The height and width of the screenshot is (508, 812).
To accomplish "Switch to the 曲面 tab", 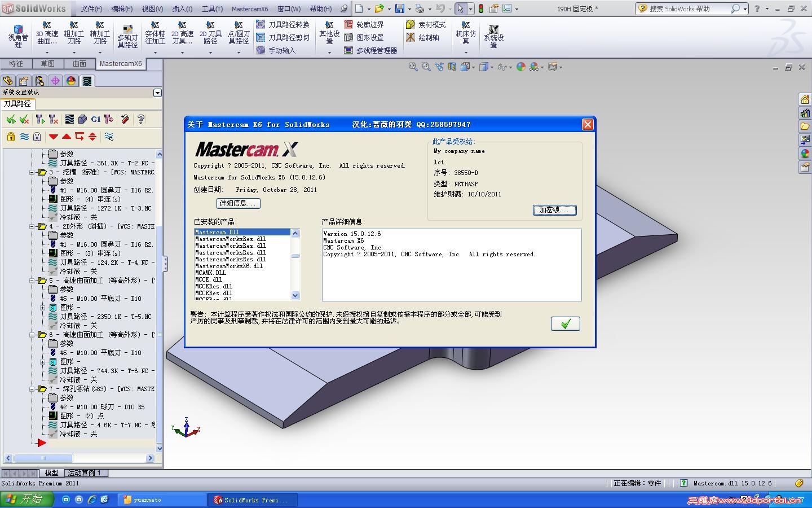I will (x=80, y=64).
